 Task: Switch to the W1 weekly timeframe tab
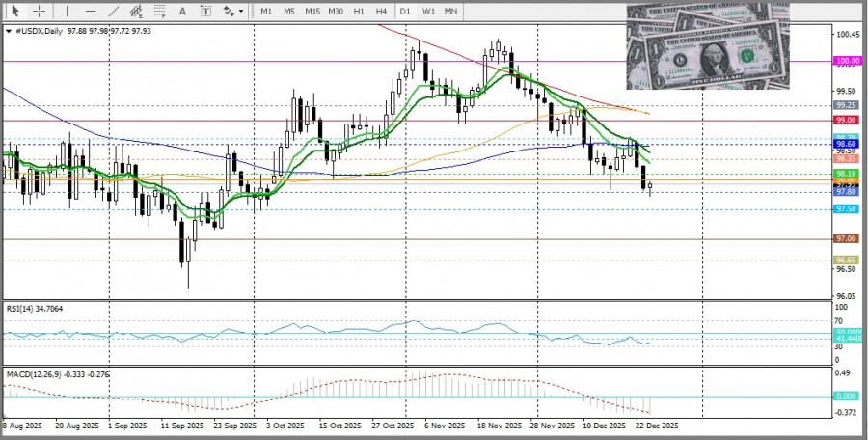click(428, 11)
